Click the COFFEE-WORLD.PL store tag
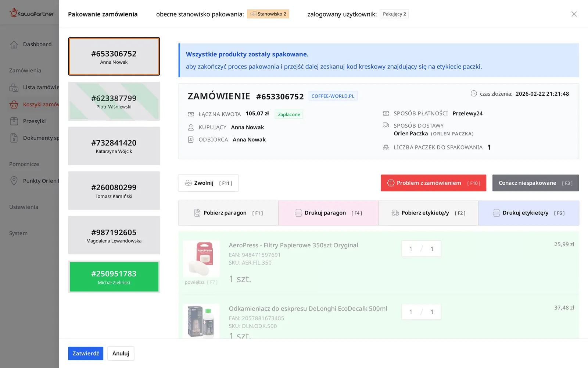The image size is (588, 368). (333, 96)
